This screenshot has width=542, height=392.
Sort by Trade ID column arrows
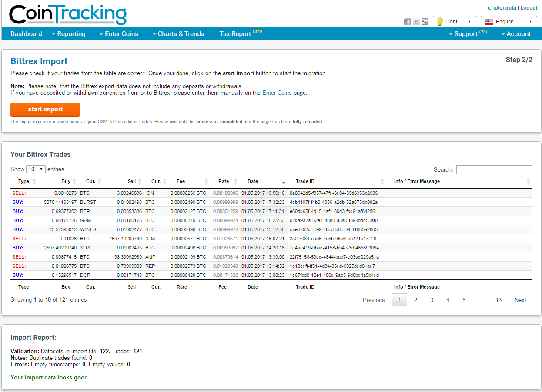click(x=382, y=182)
